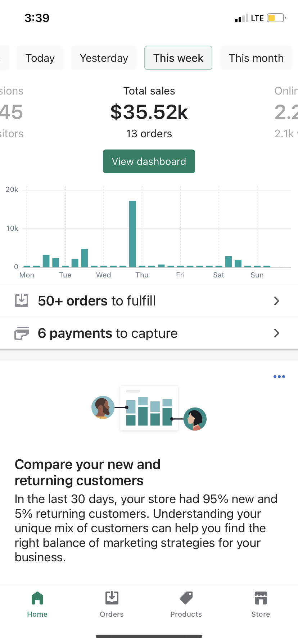Tap the Home icon in bottom navigation

pyautogui.click(x=37, y=598)
